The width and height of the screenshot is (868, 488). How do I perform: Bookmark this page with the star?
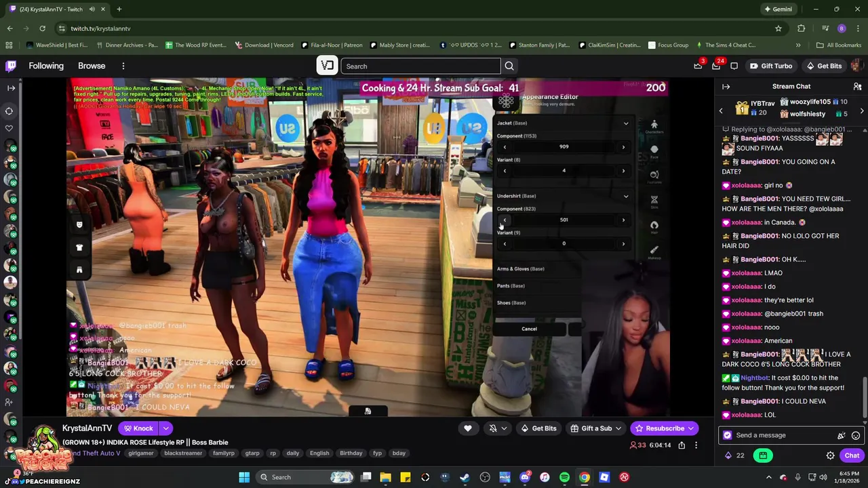pyautogui.click(x=778, y=28)
